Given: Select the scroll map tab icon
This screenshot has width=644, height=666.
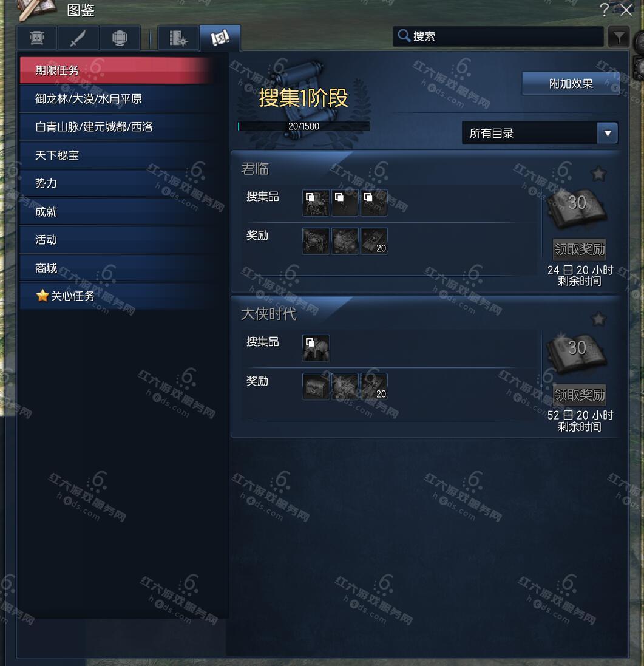Looking at the screenshot, I should click(220, 38).
